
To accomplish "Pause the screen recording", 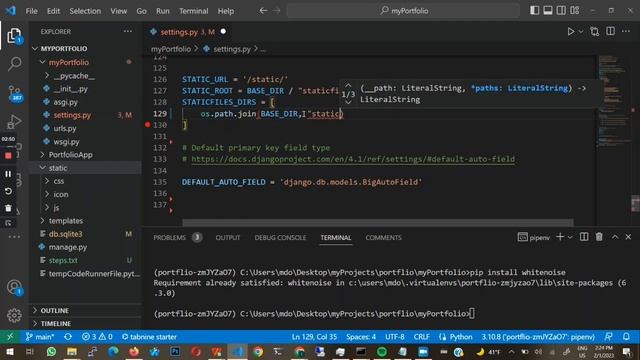I will click(8, 174).
